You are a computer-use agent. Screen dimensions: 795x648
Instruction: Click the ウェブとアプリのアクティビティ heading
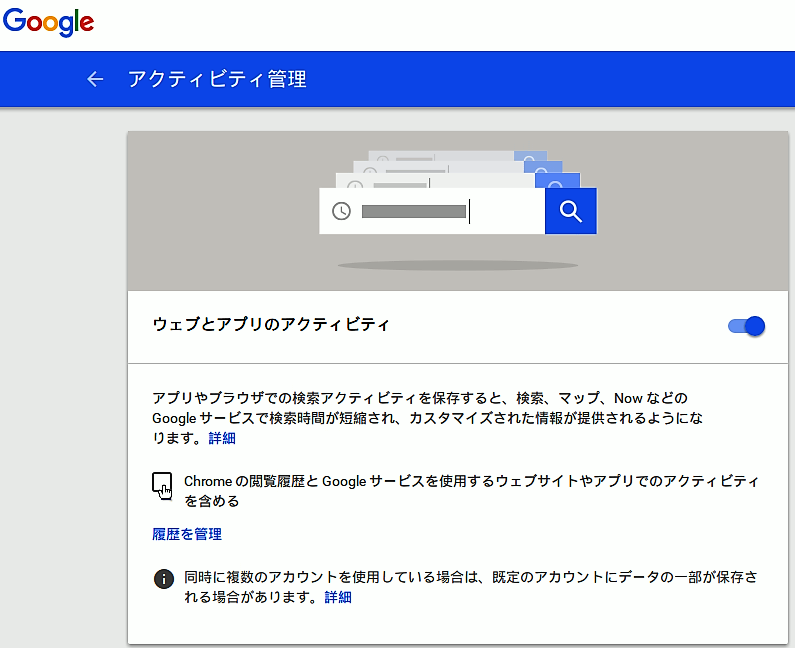pos(271,325)
